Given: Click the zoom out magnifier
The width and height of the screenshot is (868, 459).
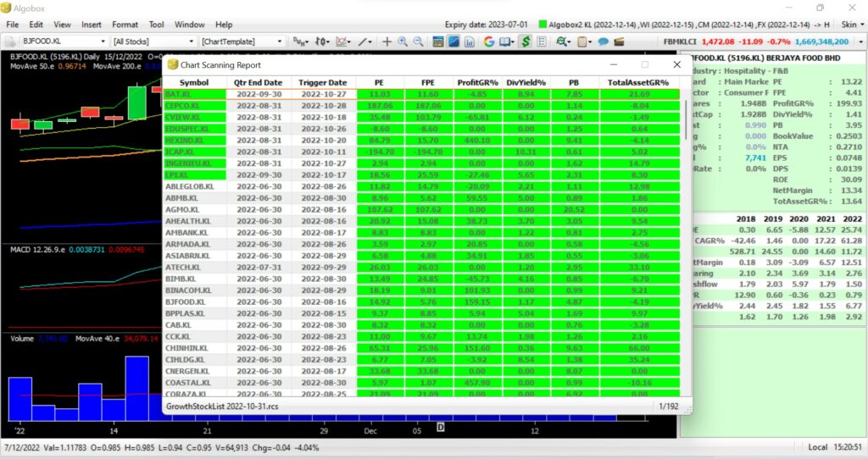Looking at the screenshot, I should click(x=419, y=41).
